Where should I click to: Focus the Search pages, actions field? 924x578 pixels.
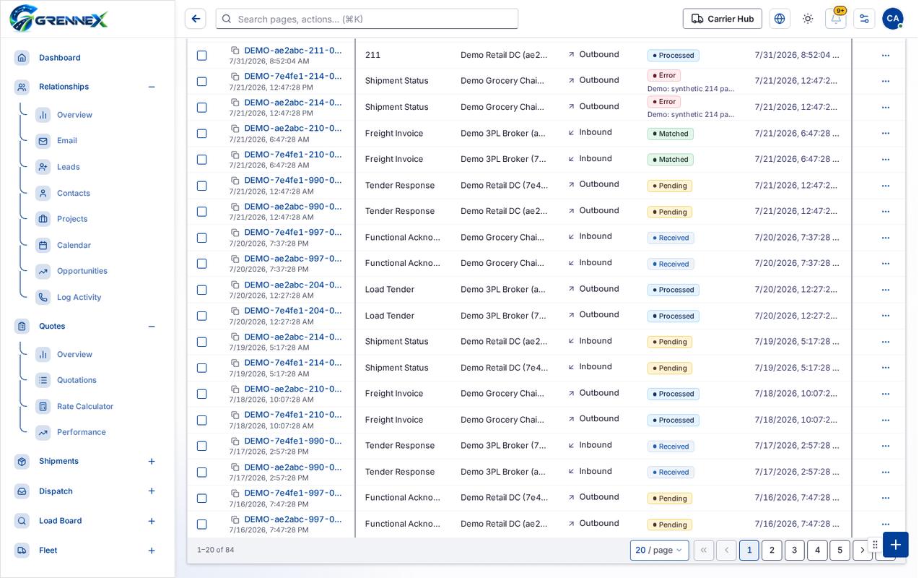367,19
